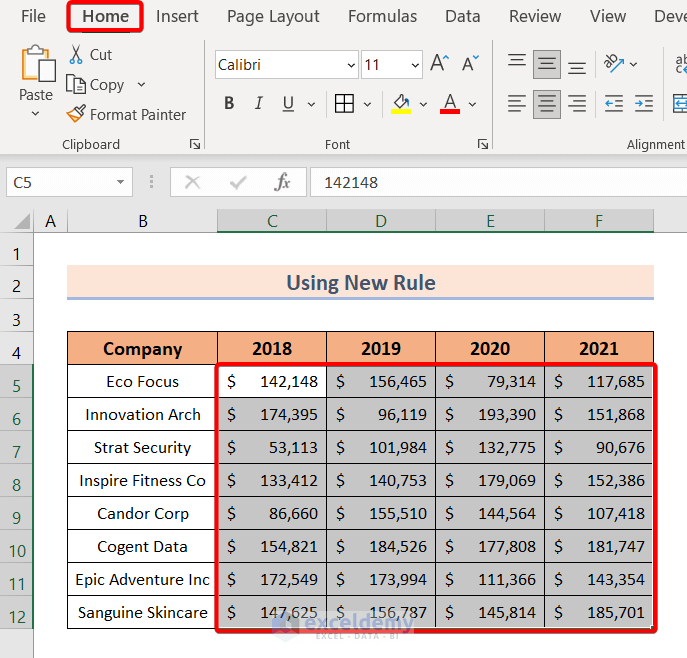Viewport: 687px width, 658px height.
Task: Open the font size dropdown
Action: [x=414, y=65]
